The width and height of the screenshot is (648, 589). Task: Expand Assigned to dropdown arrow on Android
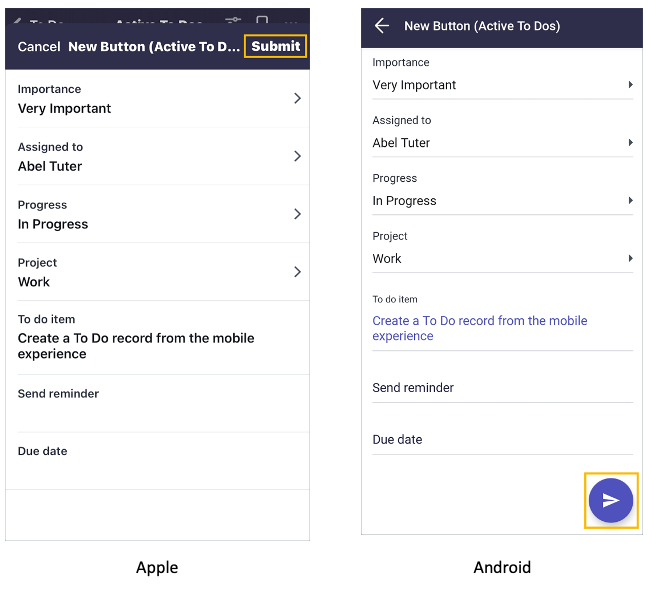(x=630, y=143)
